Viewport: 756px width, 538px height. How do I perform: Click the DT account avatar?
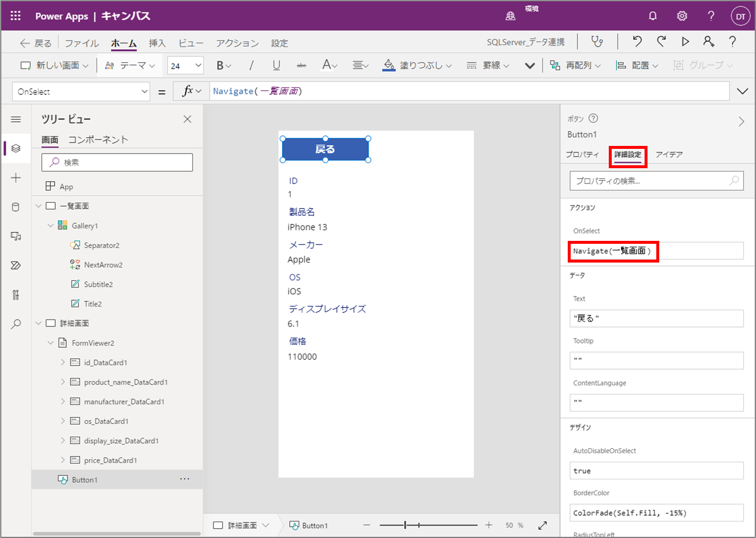click(x=741, y=16)
